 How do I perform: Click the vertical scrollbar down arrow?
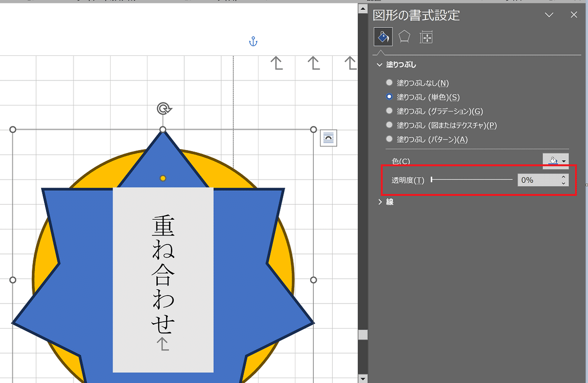pyautogui.click(x=363, y=378)
